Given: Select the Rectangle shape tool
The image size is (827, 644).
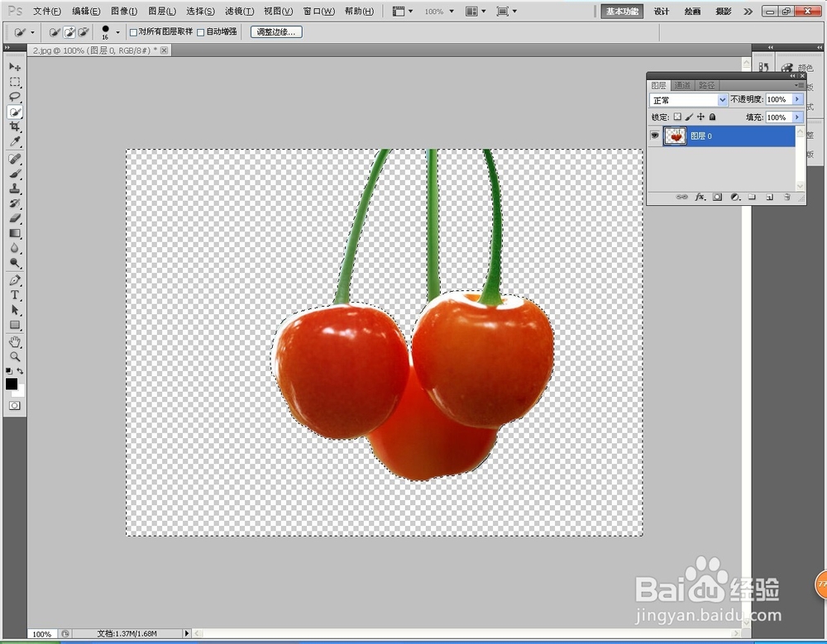Looking at the screenshot, I should [15, 325].
